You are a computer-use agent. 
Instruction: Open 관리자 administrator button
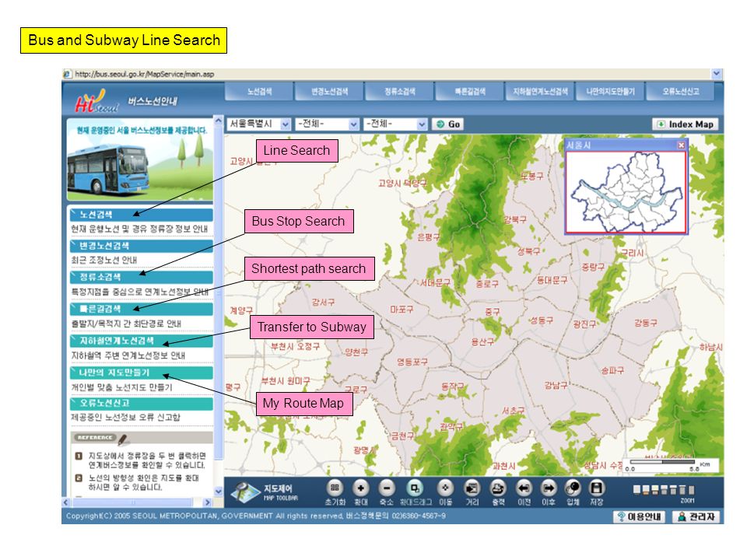point(696,516)
